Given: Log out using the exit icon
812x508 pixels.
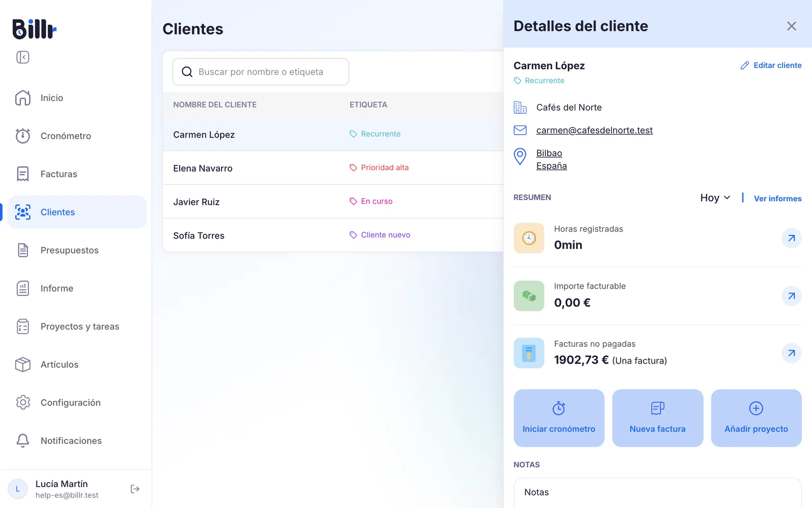Looking at the screenshot, I should 135,489.
